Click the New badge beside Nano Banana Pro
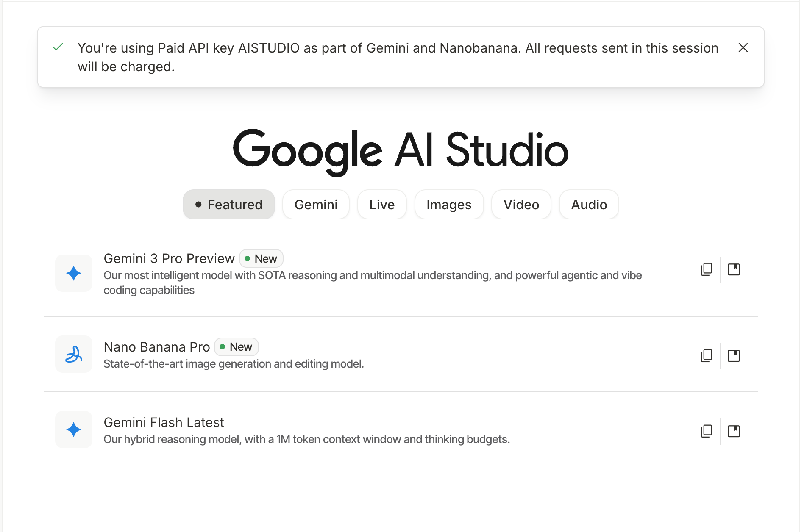This screenshot has height=532, width=807. tap(237, 347)
